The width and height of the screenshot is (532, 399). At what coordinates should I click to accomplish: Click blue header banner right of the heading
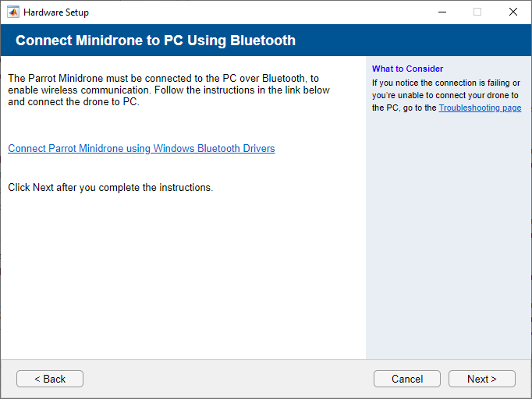pos(413,41)
